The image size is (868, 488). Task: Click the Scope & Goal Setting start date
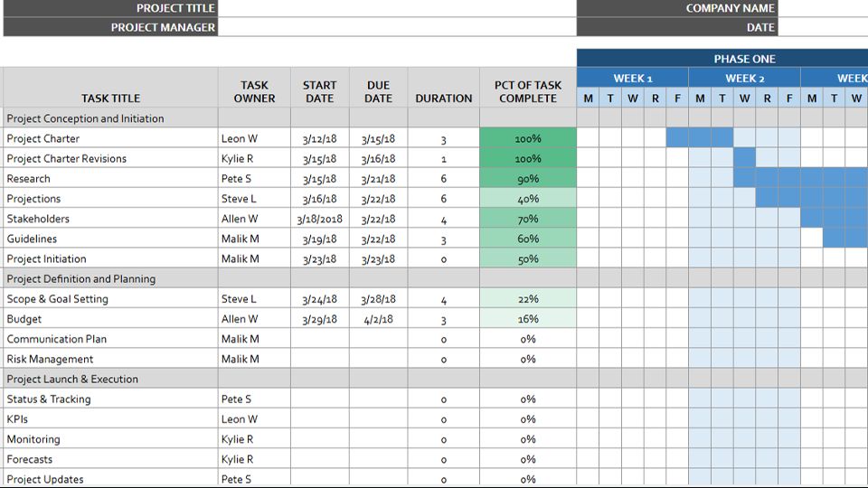[319, 299]
